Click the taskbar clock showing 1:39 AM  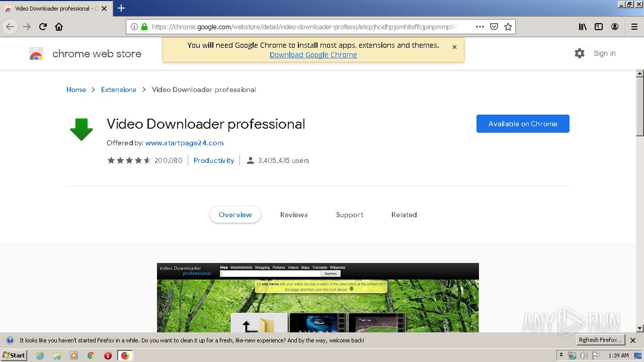[618, 355]
